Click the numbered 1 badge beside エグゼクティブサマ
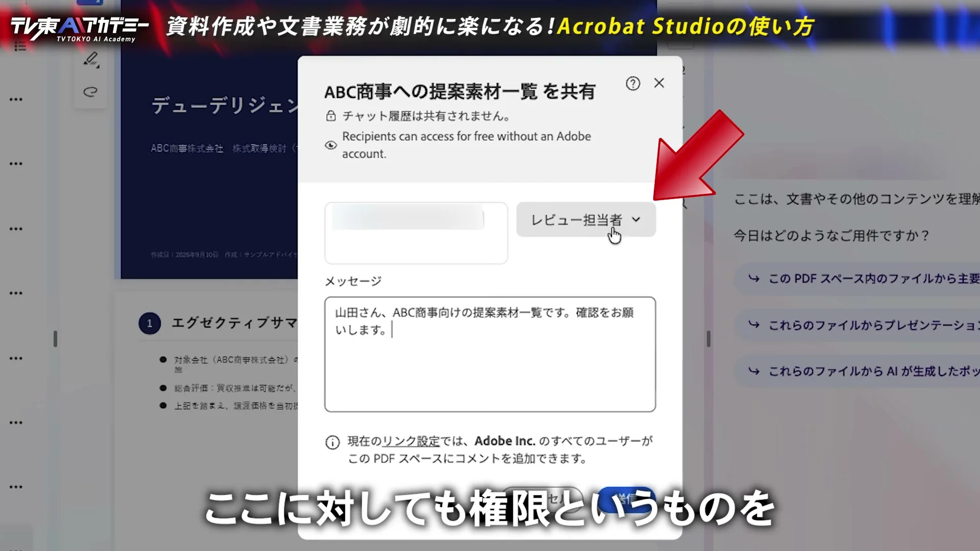The image size is (980, 551). click(150, 323)
